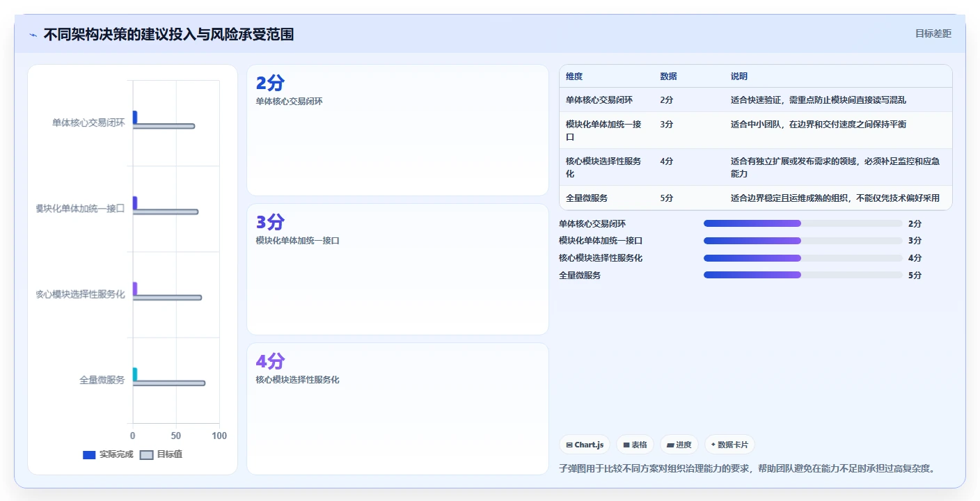The image size is (980, 501).
Task: Click the lightning icon beside the page title
Action: pyautogui.click(x=33, y=35)
